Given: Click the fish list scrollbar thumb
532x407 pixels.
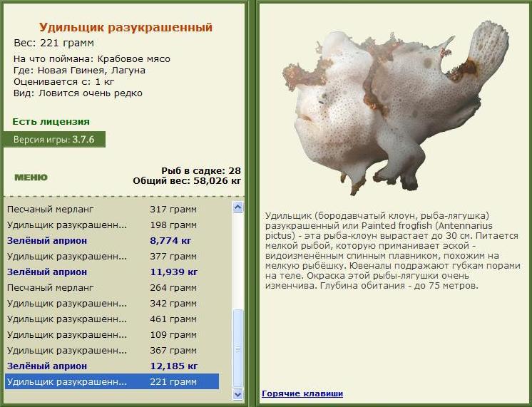Looking at the screenshot, I should click(238, 349).
